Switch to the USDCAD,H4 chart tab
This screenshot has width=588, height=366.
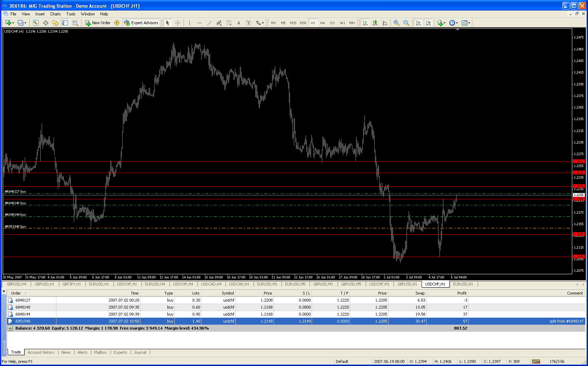click(x=211, y=284)
